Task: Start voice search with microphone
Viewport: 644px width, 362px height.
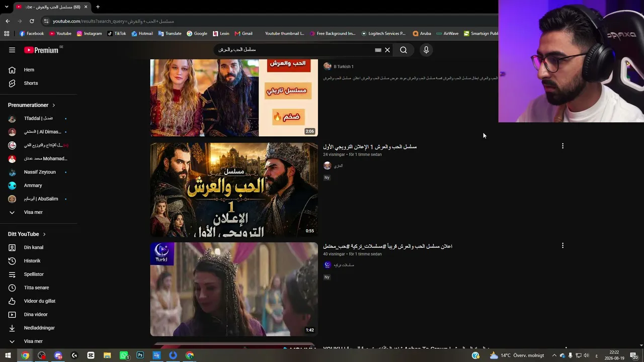Action: [426, 50]
